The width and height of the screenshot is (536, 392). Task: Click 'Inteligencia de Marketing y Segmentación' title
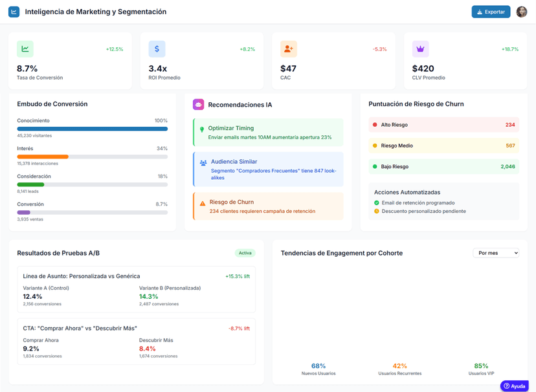pyautogui.click(x=96, y=12)
